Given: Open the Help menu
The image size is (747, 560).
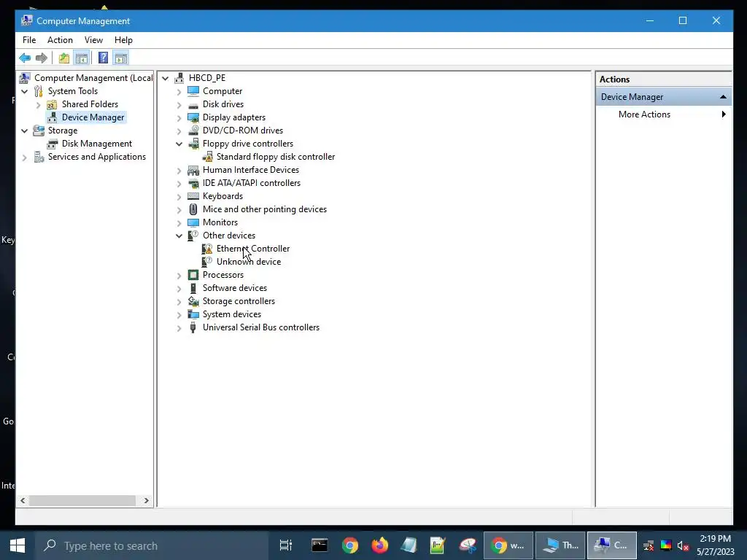Looking at the screenshot, I should pyautogui.click(x=123, y=40).
